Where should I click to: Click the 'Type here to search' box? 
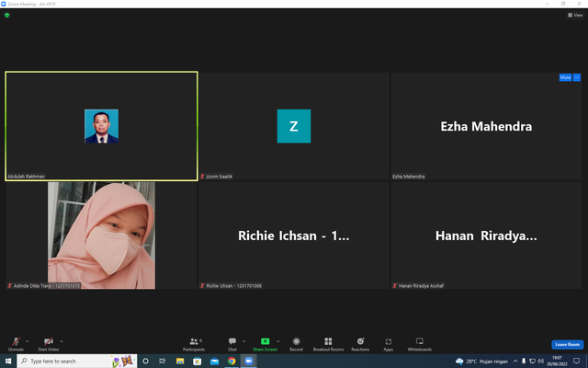[x=77, y=361]
